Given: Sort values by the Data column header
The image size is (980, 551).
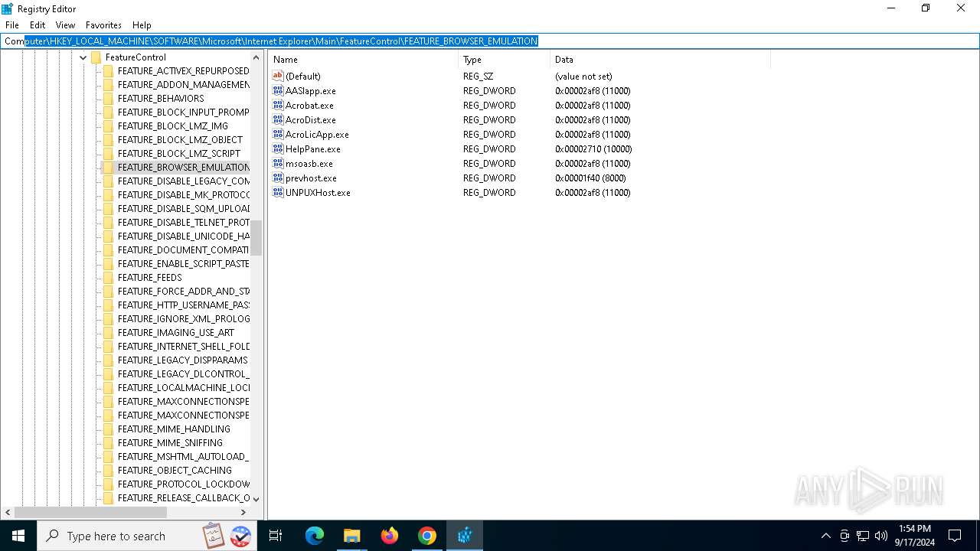Looking at the screenshot, I should click(x=661, y=60).
